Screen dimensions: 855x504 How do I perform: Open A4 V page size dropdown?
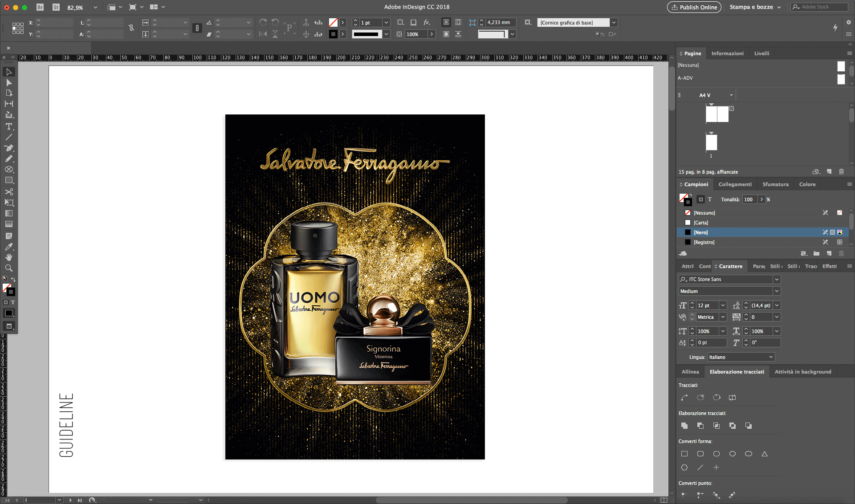pos(731,95)
